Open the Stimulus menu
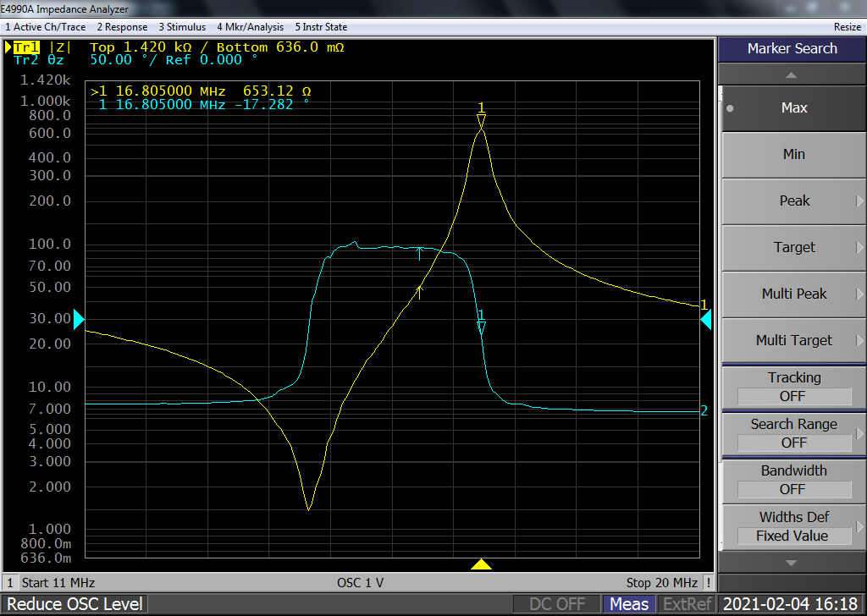Screen dimensions: 867x616 182,27
